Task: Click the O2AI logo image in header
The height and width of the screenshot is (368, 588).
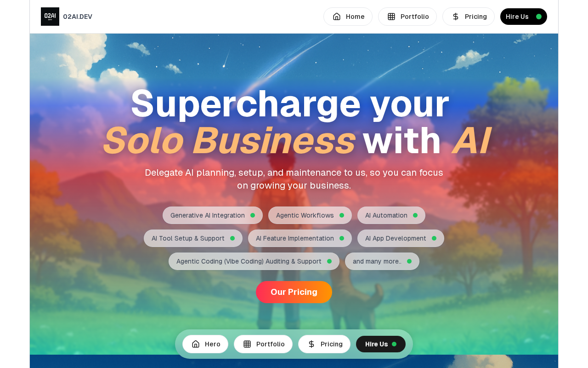Action: (50, 17)
